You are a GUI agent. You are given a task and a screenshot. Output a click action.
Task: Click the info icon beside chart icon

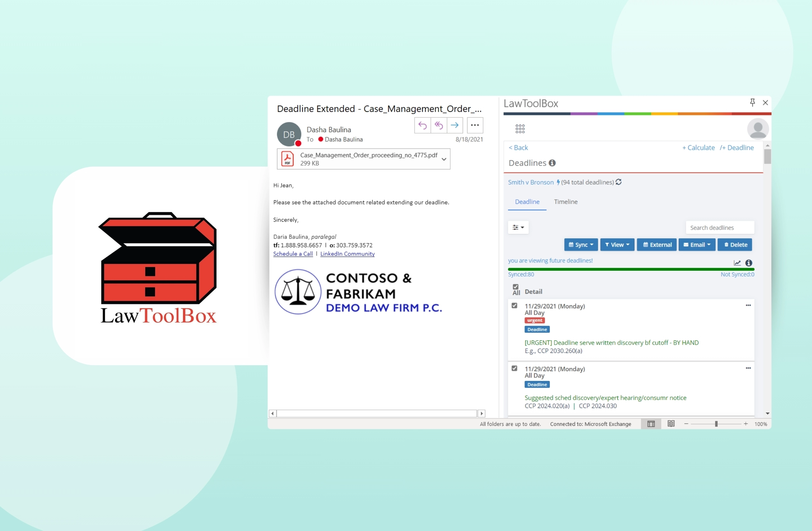click(749, 263)
